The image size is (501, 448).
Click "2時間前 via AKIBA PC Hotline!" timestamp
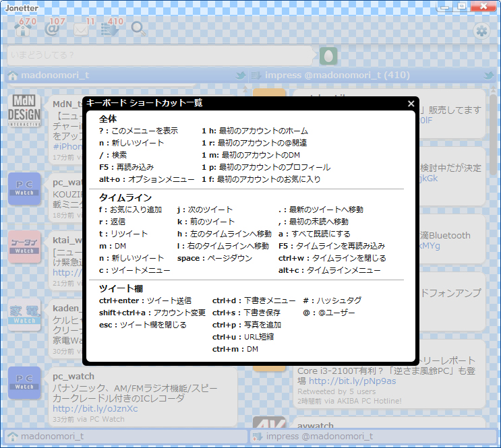pyautogui.click(x=349, y=401)
